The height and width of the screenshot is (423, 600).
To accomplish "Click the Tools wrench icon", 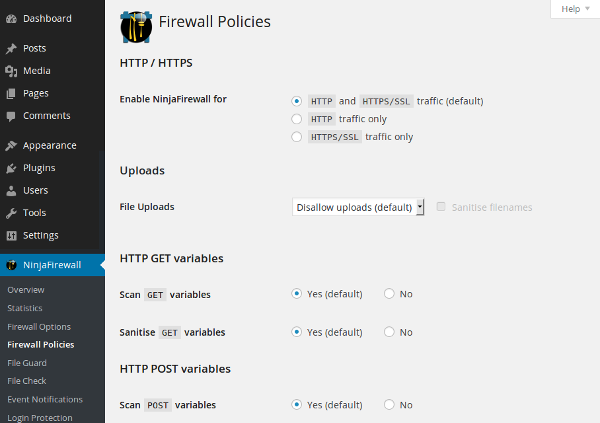I will (11, 213).
